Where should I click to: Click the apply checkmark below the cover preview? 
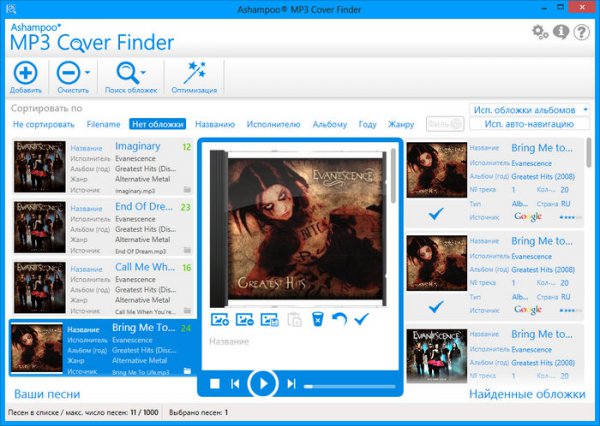coord(362,318)
